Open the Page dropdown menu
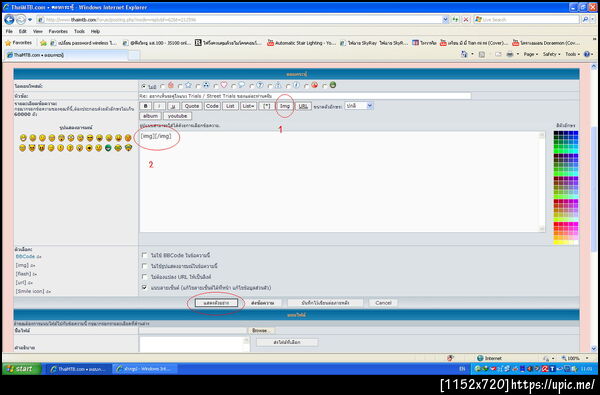This screenshot has width=600, height=395. [x=531, y=54]
